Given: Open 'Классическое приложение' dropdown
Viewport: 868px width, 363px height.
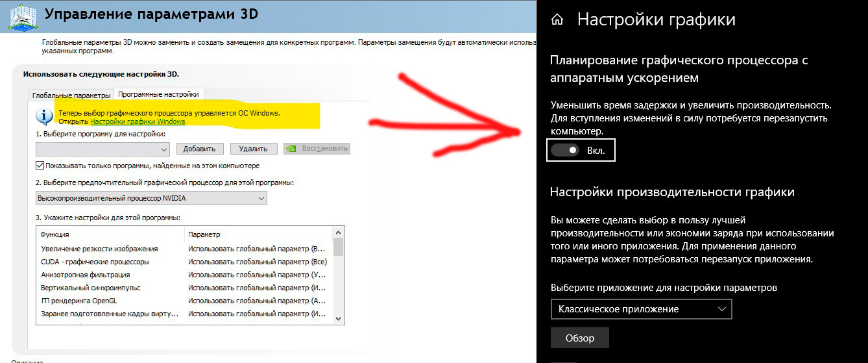Looking at the screenshot, I should tap(640, 309).
